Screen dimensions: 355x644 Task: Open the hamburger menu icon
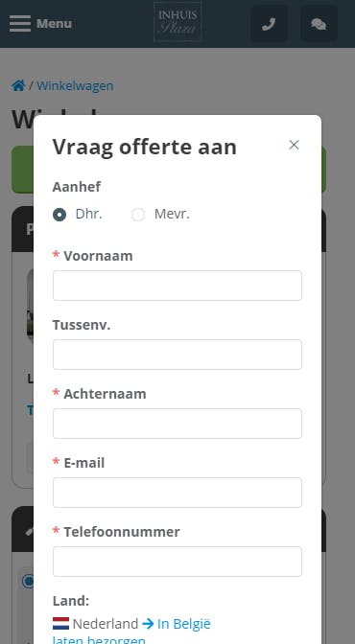click(20, 23)
